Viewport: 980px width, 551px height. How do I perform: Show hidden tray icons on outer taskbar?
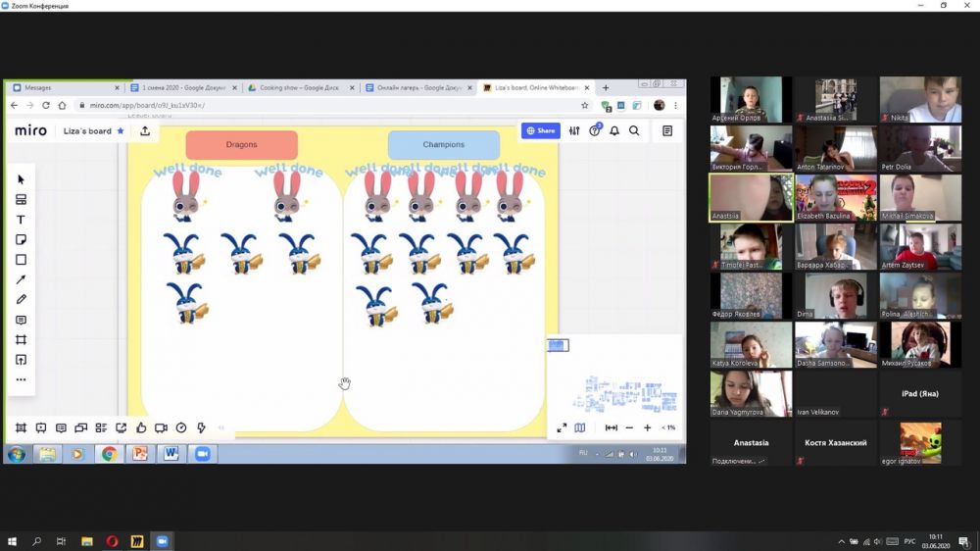(x=841, y=541)
